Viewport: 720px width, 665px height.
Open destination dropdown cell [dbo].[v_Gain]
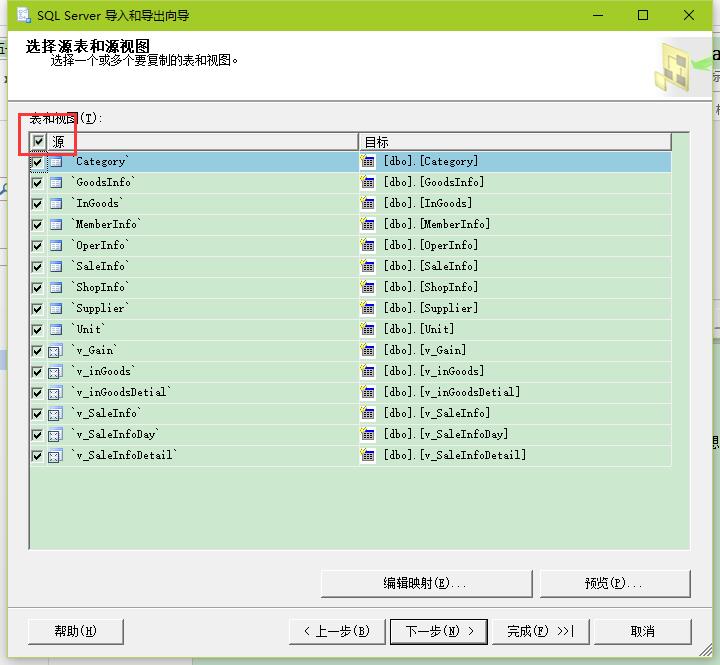point(515,351)
